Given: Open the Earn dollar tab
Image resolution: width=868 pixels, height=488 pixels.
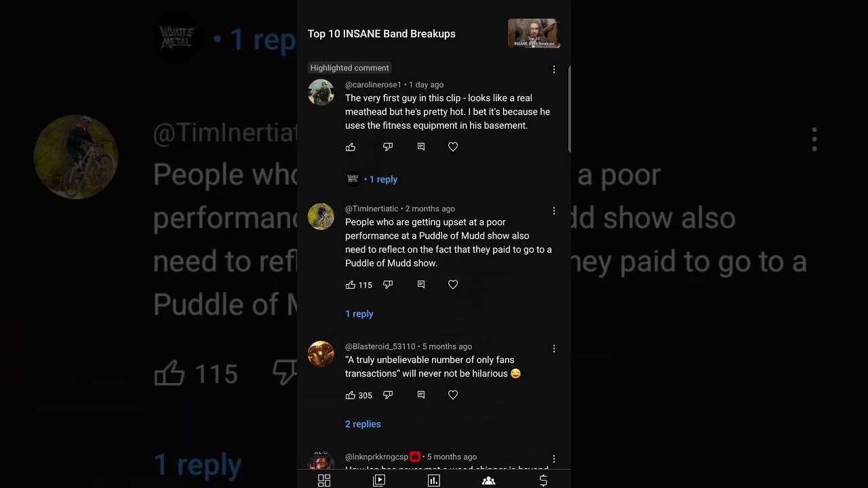Looking at the screenshot, I should pos(543,481).
